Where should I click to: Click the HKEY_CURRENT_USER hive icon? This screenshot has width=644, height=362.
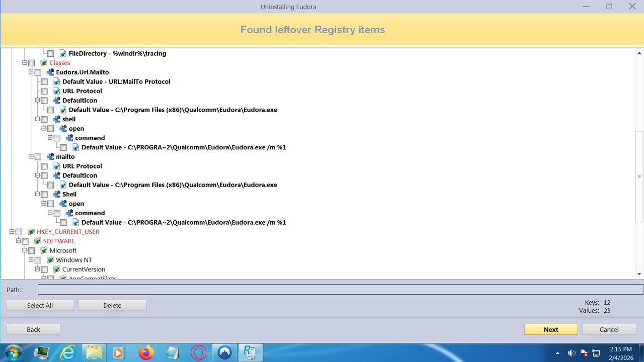tap(31, 232)
